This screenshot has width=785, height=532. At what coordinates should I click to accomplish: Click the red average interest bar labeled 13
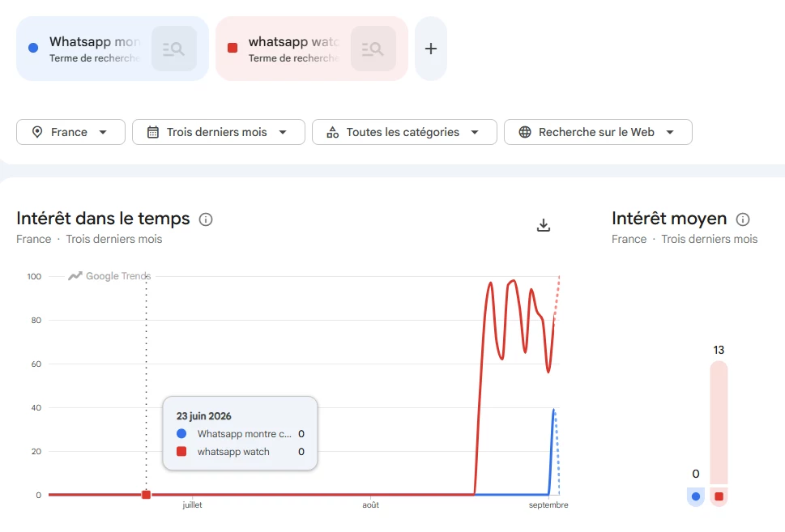click(719, 423)
